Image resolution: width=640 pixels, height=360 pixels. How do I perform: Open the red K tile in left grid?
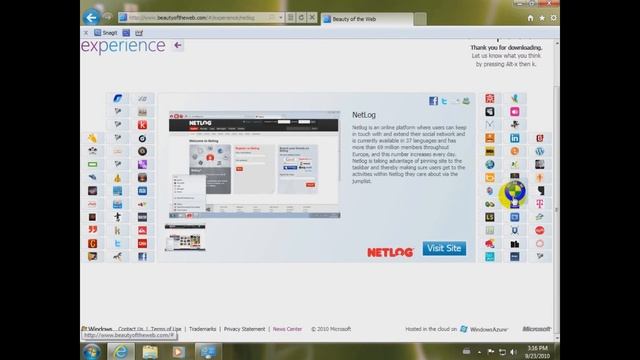click(142, 125)
